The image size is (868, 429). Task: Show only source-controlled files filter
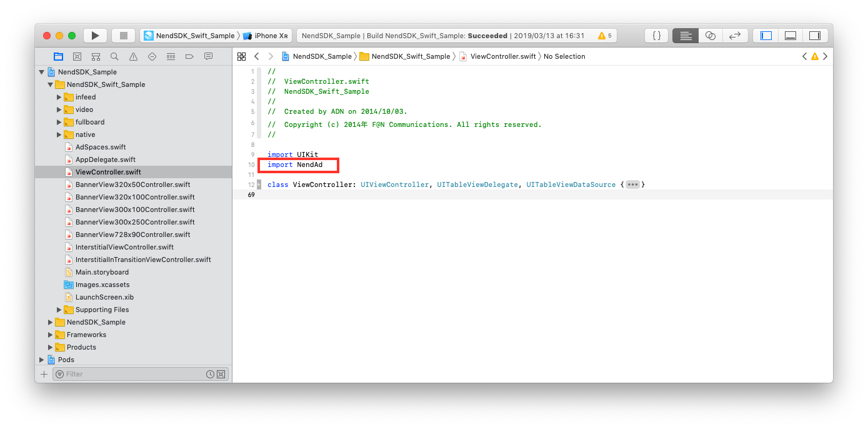click(221, 374)
